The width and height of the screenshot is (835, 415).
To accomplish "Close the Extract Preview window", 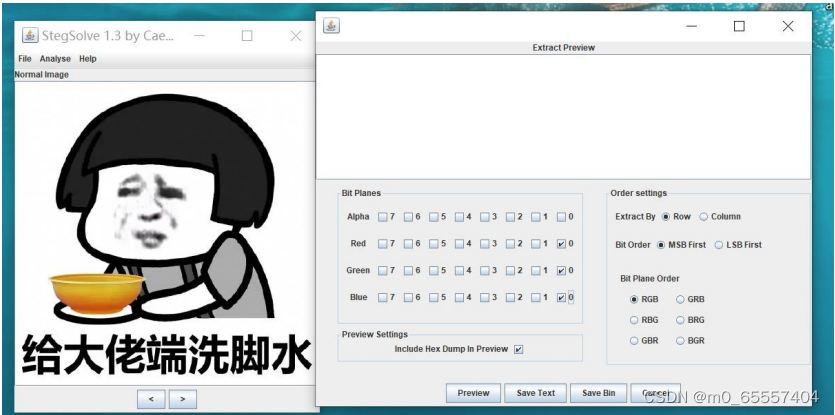I will [x=788, y=26].
